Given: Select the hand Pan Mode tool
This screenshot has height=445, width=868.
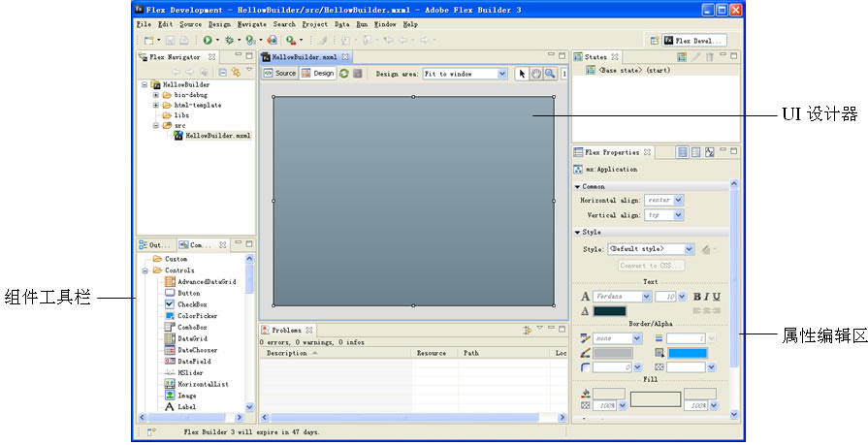Looking at the screenshot, I should 536,74.
